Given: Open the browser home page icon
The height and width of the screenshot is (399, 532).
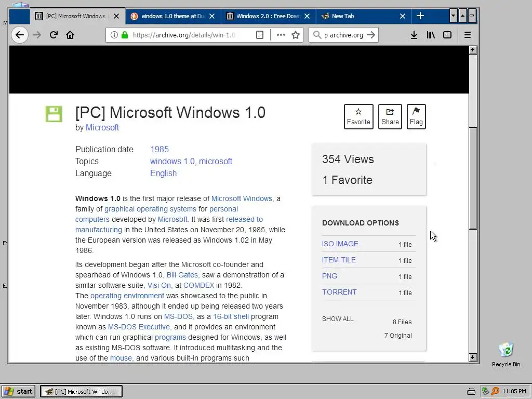Looking at the screenshot, I should [70, 35].
